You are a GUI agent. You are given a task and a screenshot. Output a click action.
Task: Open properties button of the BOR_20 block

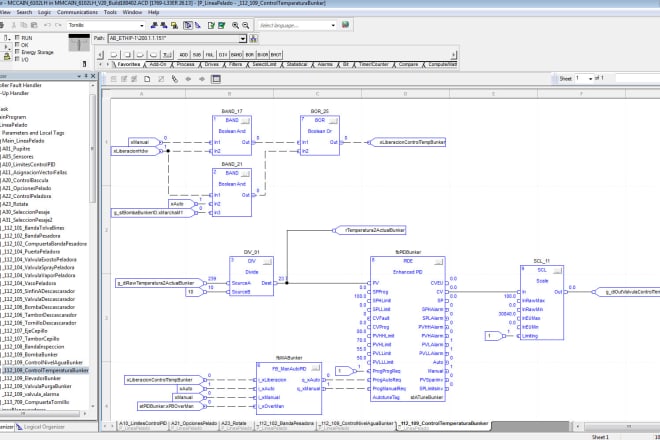(333, 121)
